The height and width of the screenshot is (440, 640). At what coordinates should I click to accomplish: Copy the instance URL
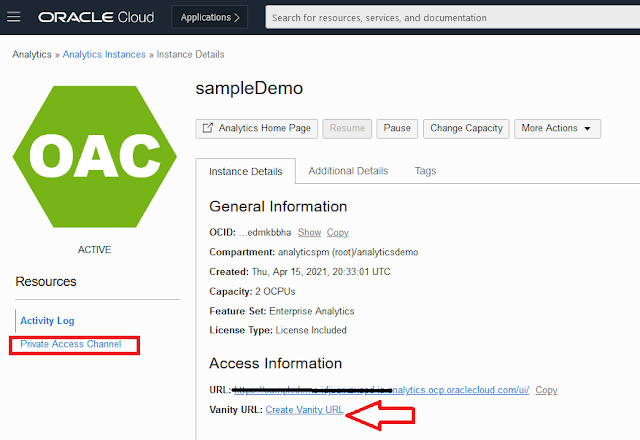point(547,390)
